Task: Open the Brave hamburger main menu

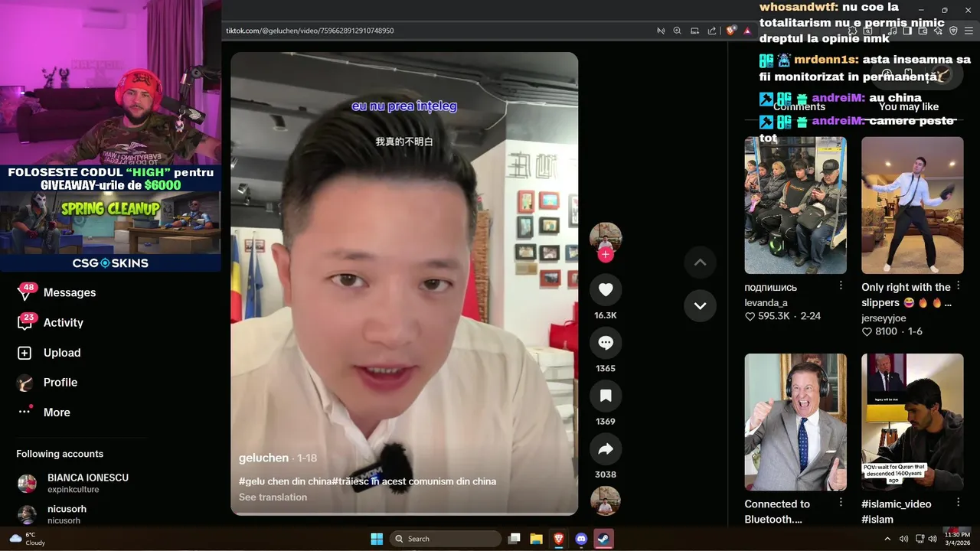Action: tap(969, 31)
